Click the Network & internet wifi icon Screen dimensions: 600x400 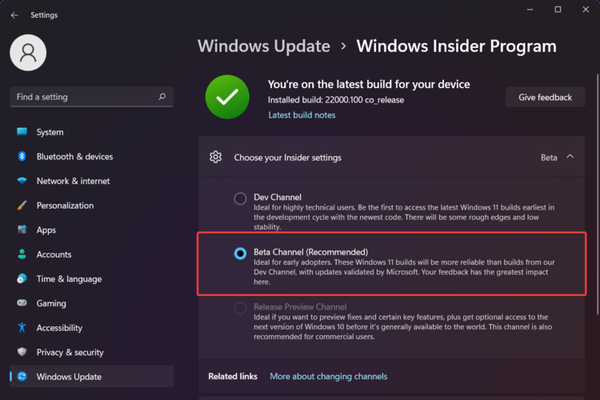21,181
